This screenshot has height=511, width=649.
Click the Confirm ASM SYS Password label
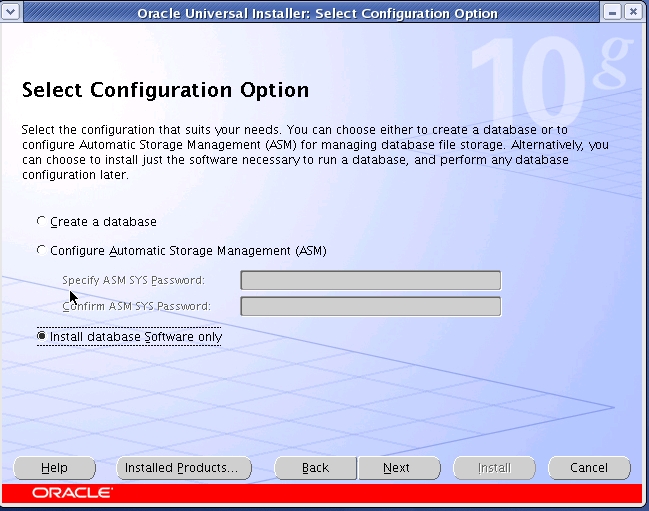click(136, 306)
